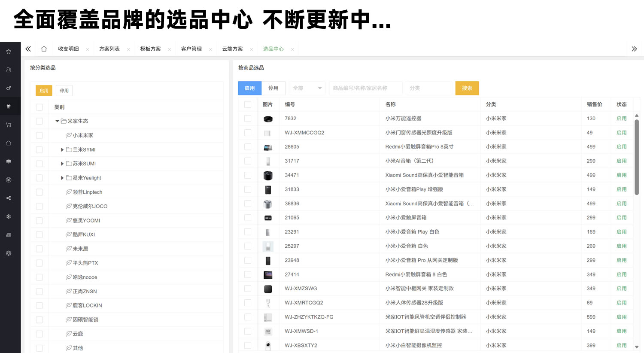This screenshot has height=353, width=644.
Task: Click the user profile sidebar icon
Action: pyautogui.click(x=9, y=70)
